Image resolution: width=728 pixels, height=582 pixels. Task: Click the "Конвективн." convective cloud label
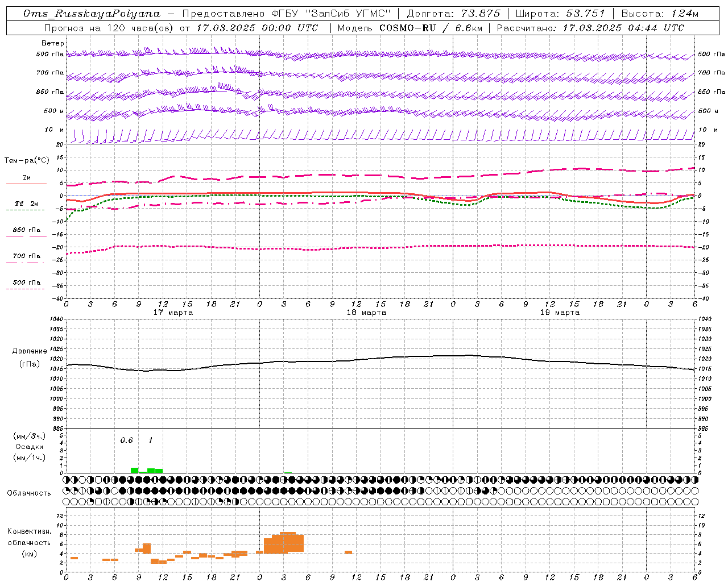(x=29, y=531)
